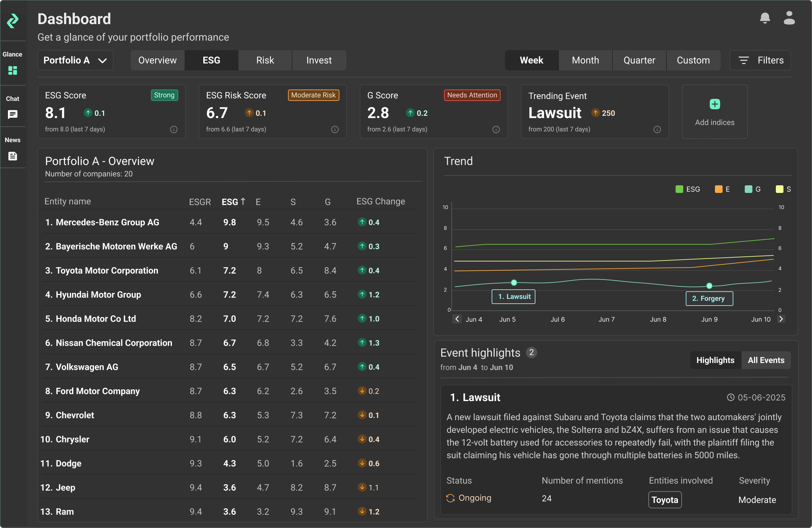Screen dimensions: 812x528
Task: Open the Chat sidebar icon
Action: pyautogui.click(x=13, y=114)
